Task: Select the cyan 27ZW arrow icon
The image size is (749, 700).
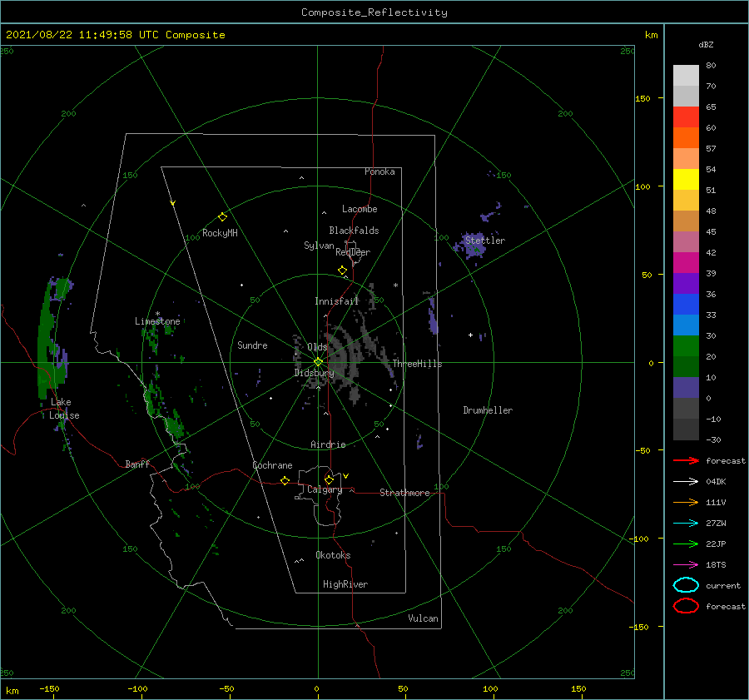Action: (x=686, y=524)
